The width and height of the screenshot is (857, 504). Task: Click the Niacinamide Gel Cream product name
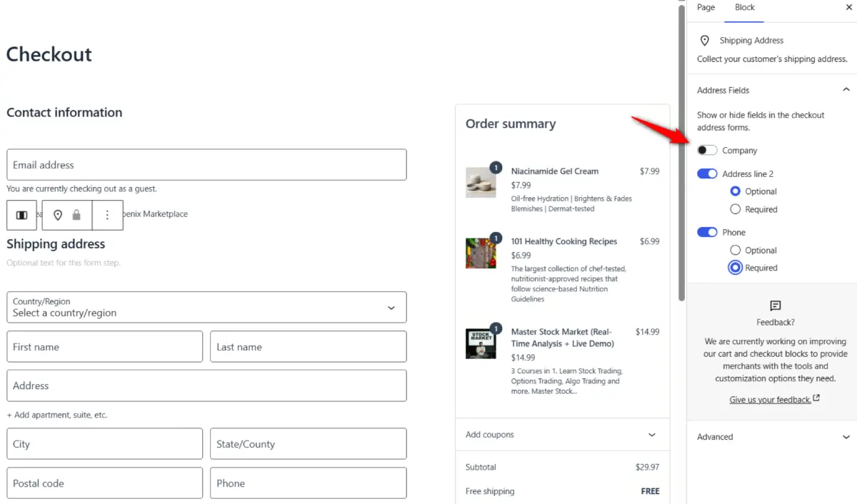tap(555, 171)
